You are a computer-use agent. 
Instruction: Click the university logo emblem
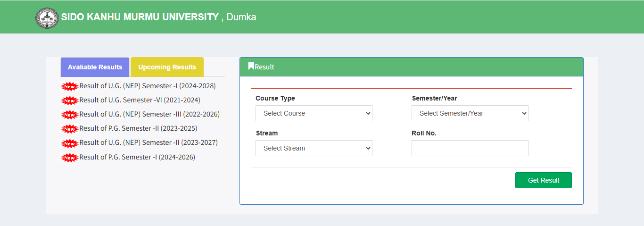pos(47,18)
